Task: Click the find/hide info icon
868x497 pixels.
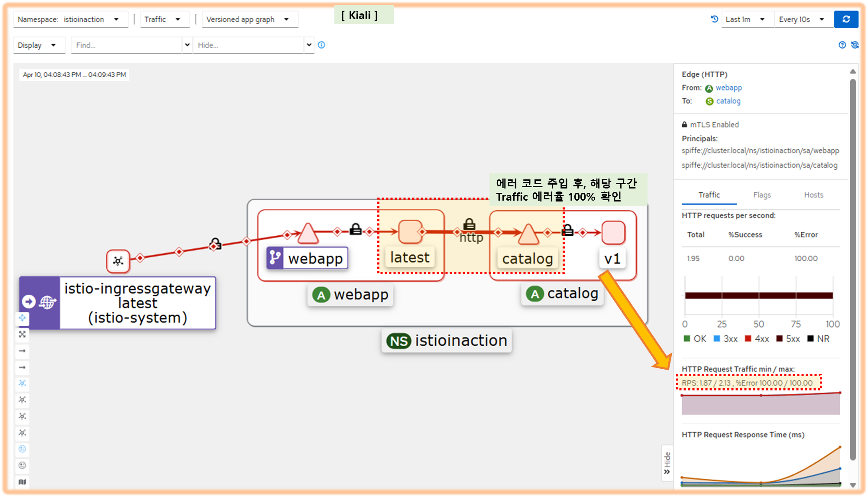Action: (321, 45)
